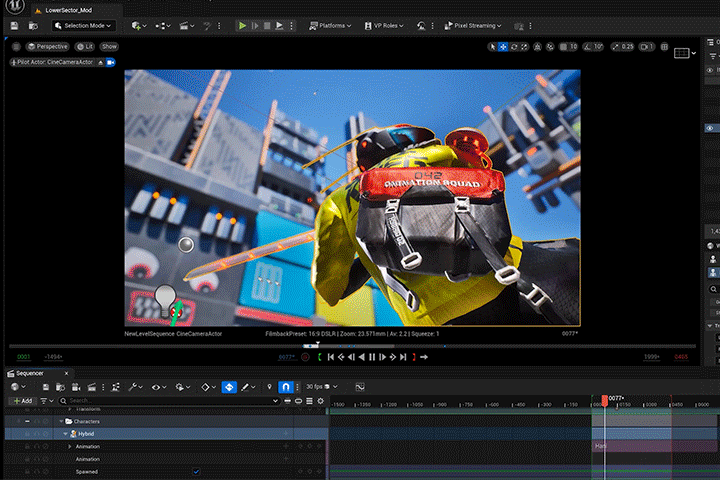The image size is (720, 480).
Task: Toggle looping arrow in viewport transport
Action: [x=424, y=357]
